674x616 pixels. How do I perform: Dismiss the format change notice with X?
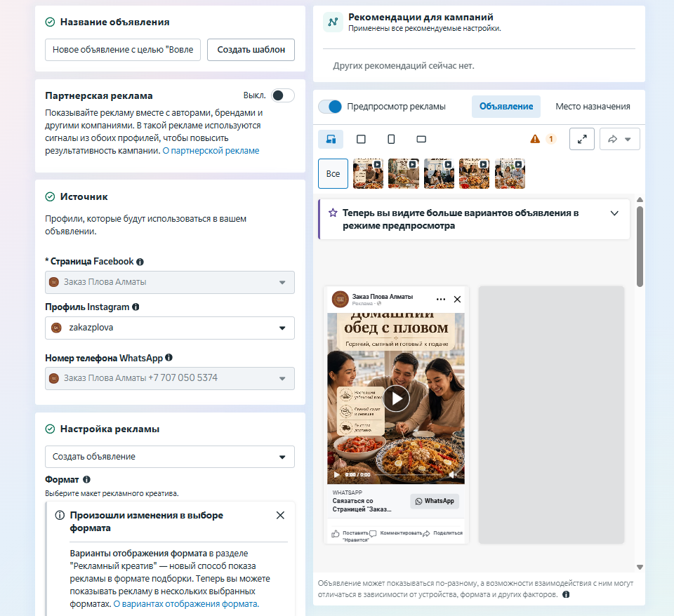click(x=280, y=515)
